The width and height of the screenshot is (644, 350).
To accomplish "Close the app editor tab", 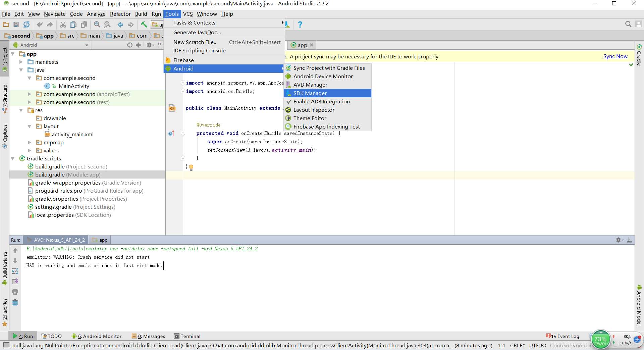I will tap(312, 45).
